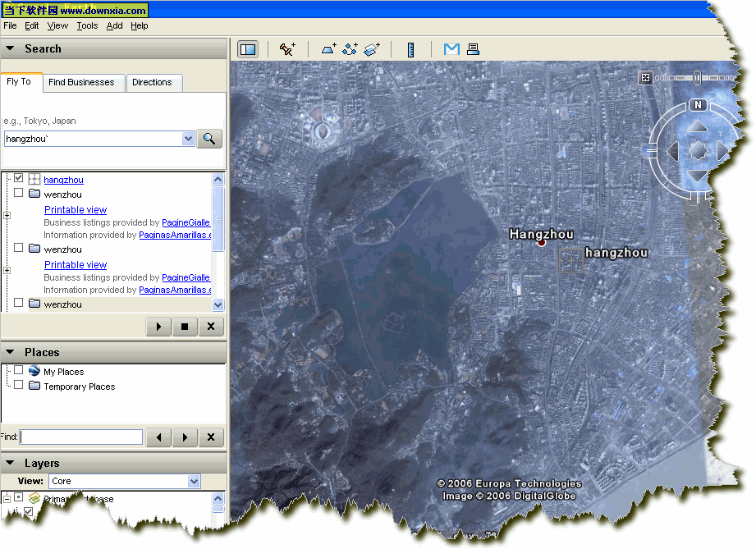Select the Add Path tool
756x549 pixels.
tap(351, 49)
